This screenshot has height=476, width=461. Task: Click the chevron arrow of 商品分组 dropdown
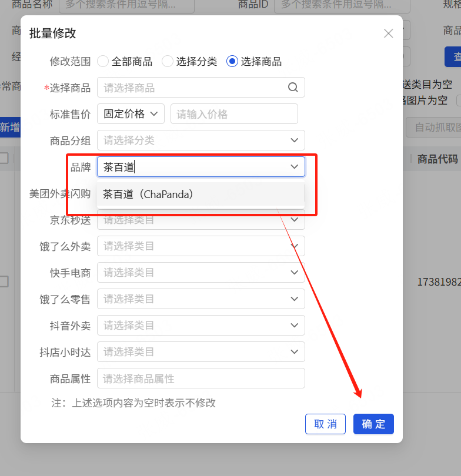click(x=294, y=140)
